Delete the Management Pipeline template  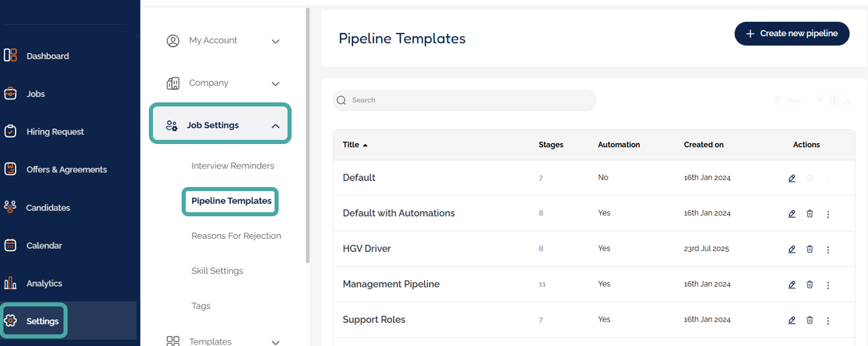tap(810, 285)
